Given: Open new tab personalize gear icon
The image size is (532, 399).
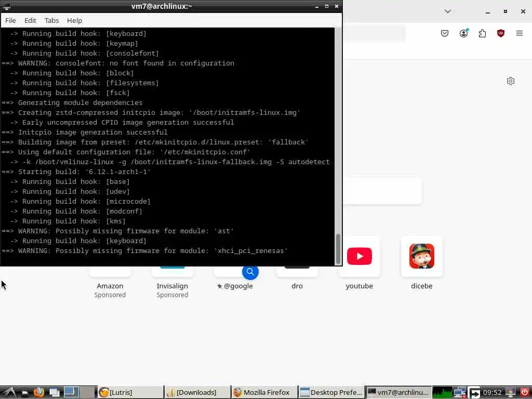Looking at the screenshot, I should (510, 81).
